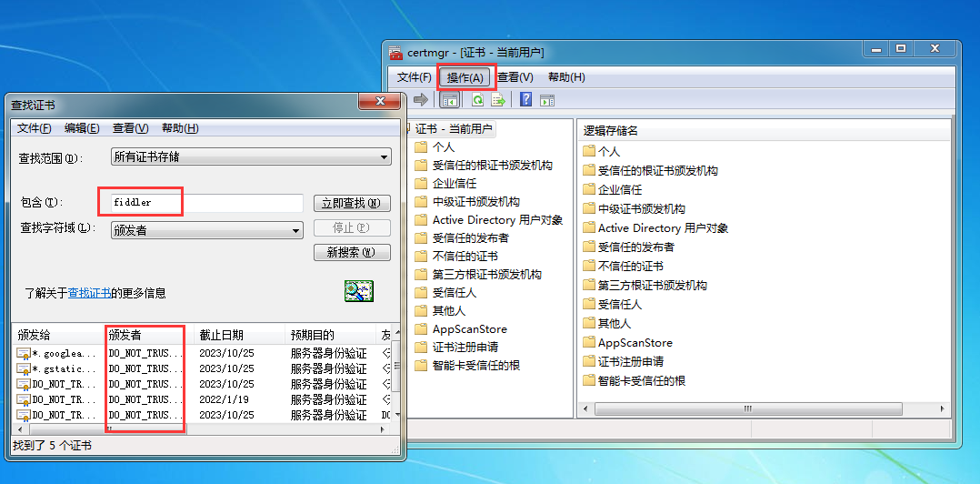This screenshot has height=484, width=980.
Task: Click the forward arrow in certmgr toolbar
Action: 421,99
